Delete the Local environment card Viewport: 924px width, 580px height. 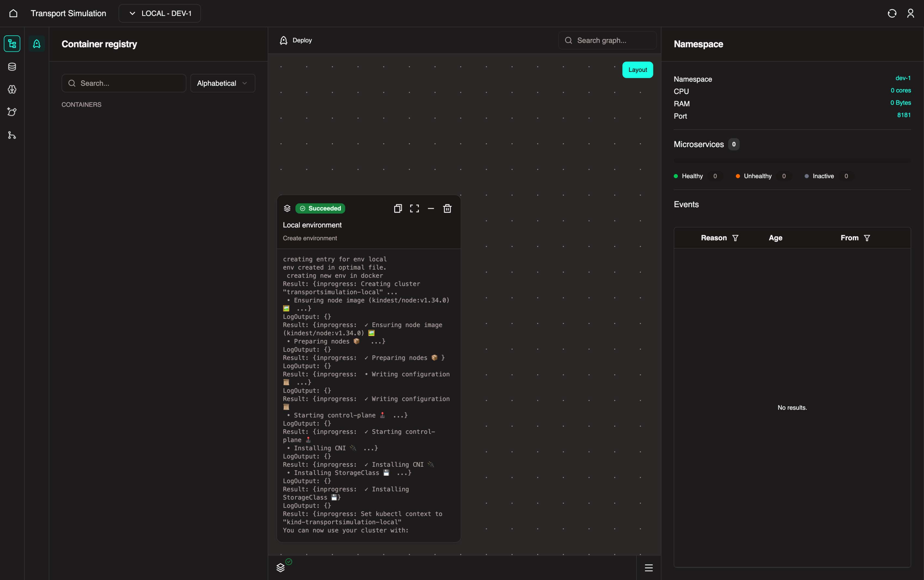(447, 208)
